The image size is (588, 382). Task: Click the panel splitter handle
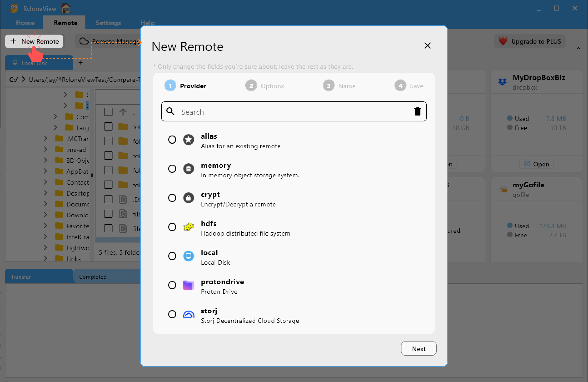tap(92, 175)
